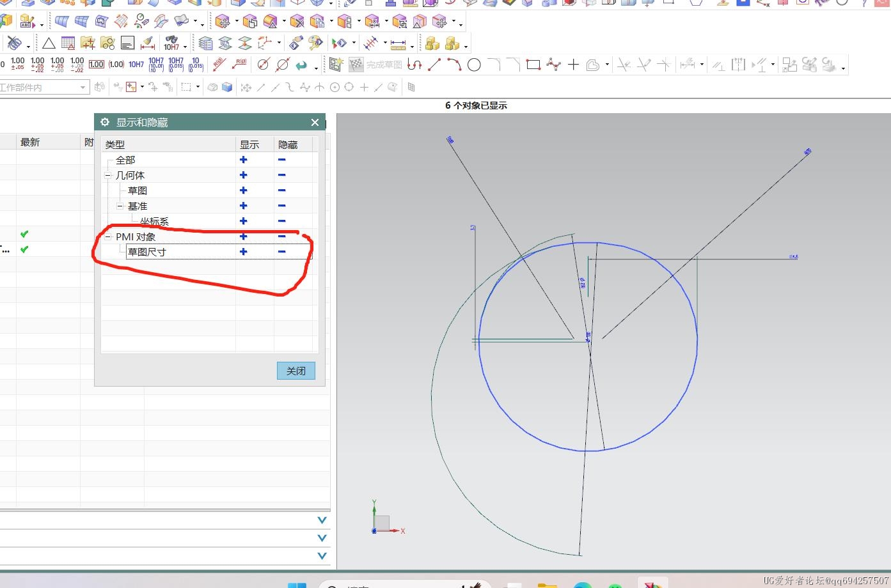The width and height of the screenshot is (891, 588).
Task: Select the Studio Spline tool
Action: coord(554,65)
